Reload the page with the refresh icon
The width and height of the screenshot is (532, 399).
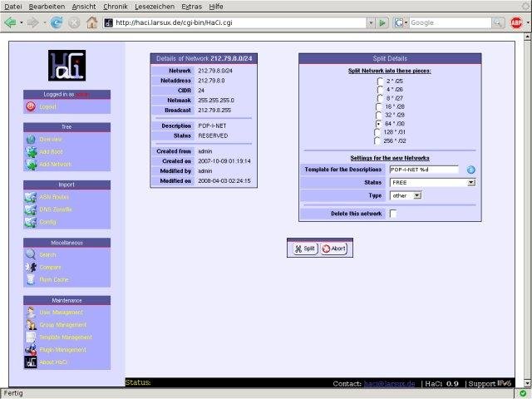(57, 22)
